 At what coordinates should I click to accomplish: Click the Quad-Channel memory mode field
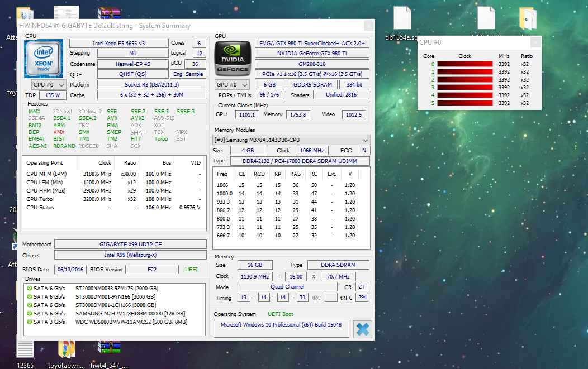coord(288,287)
